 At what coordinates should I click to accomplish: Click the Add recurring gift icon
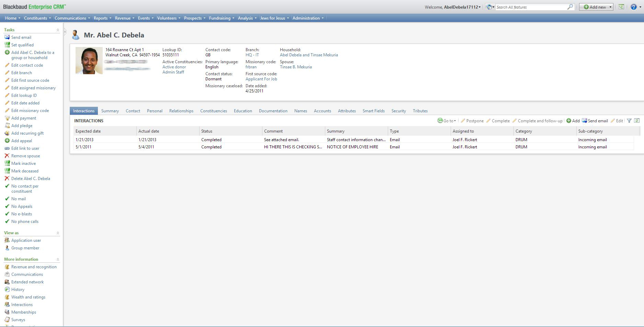tap(7, 133)
